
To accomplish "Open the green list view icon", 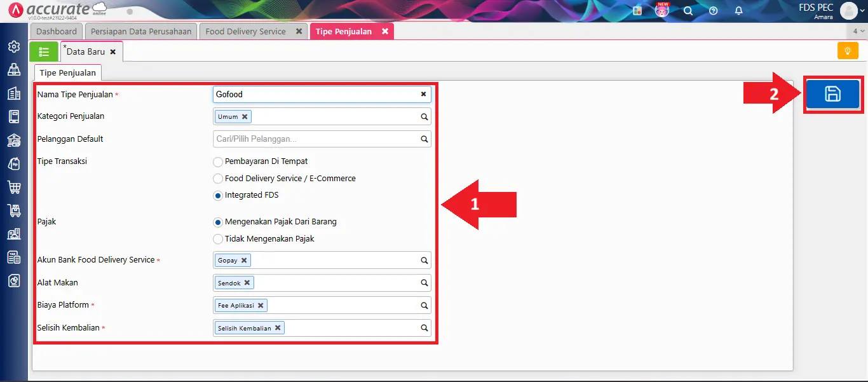I will click(44, 52).
